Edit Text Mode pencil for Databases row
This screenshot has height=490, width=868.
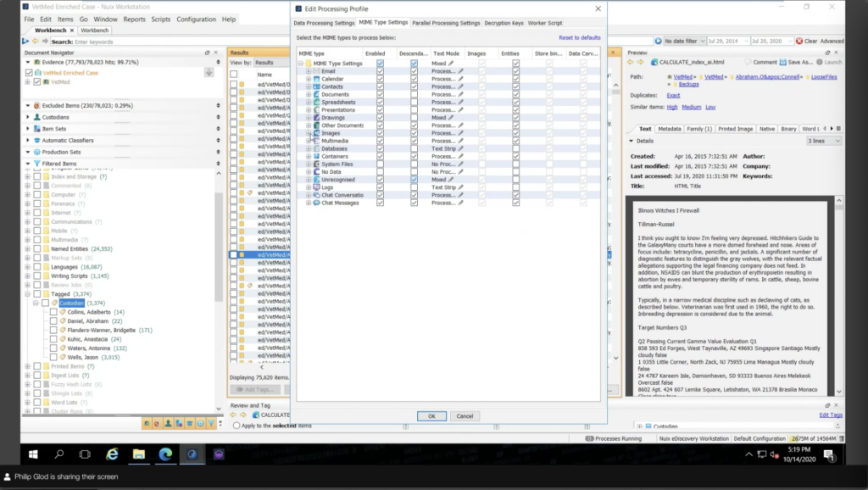click(x=460, y=148)
